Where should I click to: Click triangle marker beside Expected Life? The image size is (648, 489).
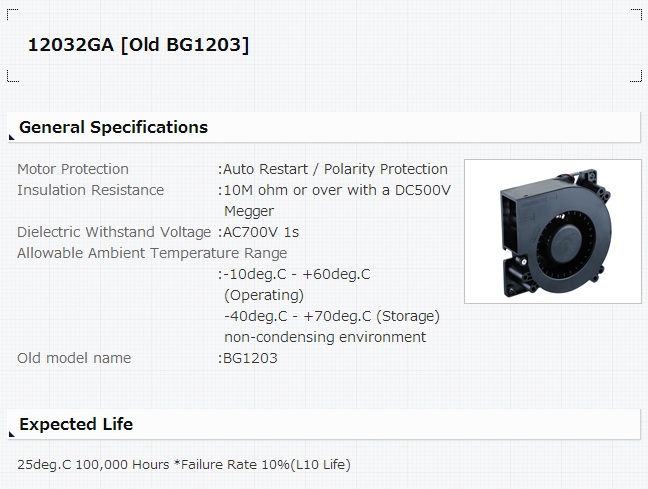12,434
